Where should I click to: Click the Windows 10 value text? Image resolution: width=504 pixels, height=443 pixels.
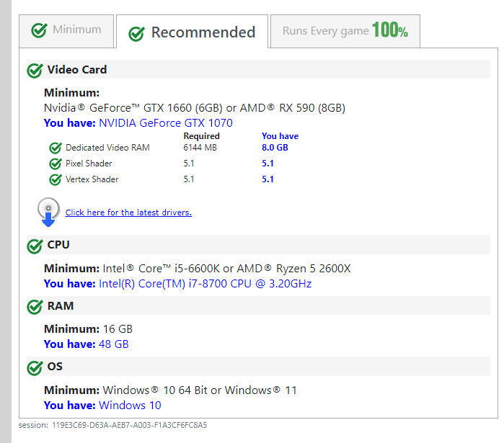tap(130, 406)
